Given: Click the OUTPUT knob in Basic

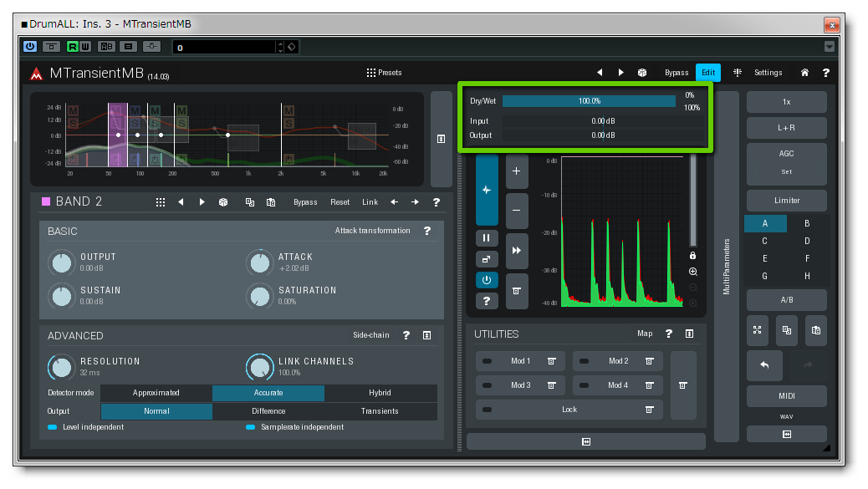Looking at the screenshot, I should click(x=61, y=262).
